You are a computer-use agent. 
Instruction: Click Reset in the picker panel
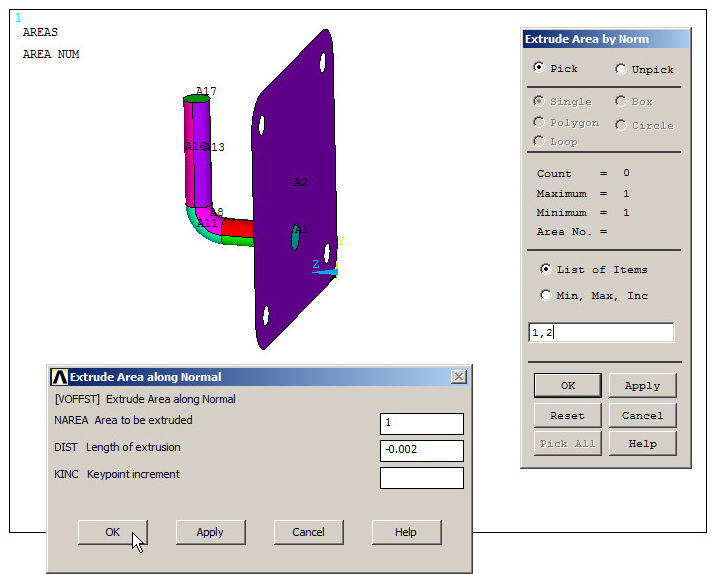(x=567, y=415)
